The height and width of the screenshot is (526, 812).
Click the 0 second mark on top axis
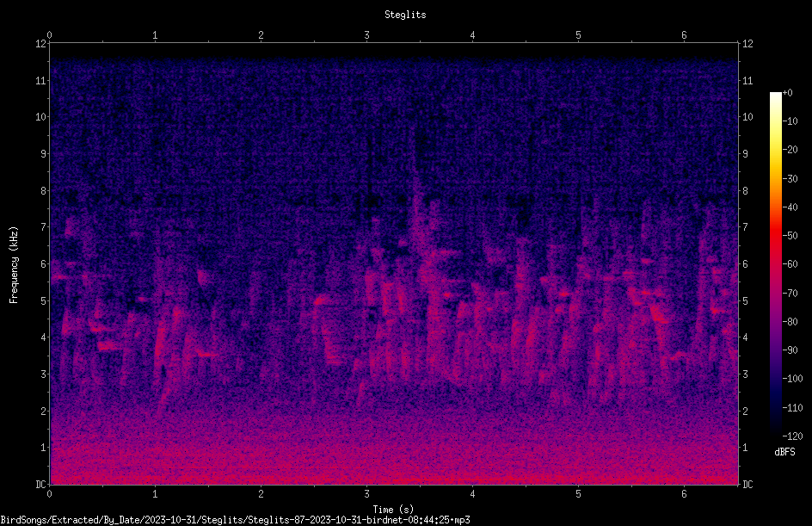(49, 35)
